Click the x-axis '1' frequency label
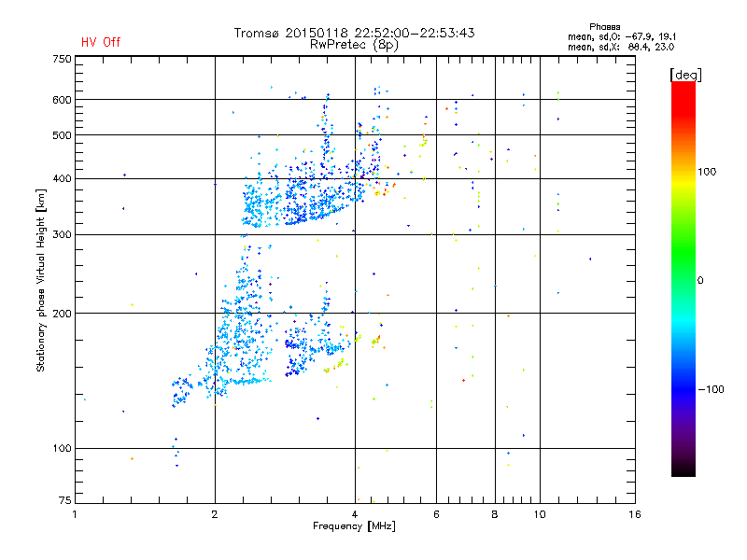Image resolution: width=747 pixels, height=560 pixels. pyautogui.click(x=75, y=514)
